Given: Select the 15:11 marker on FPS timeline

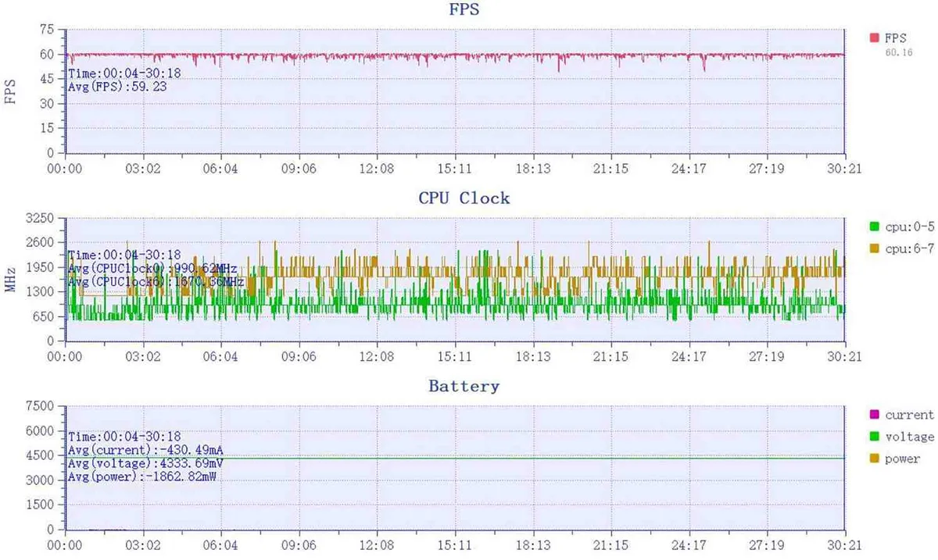Looking at the screenshot, I should (x=455, y=168).
